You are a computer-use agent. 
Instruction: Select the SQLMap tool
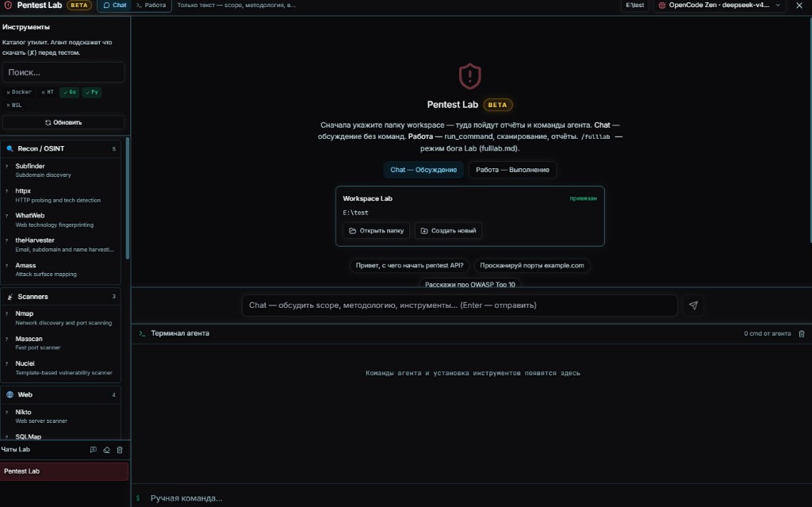point(61,436)
